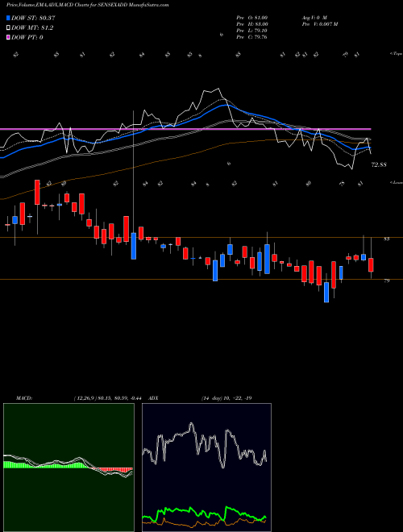The image size is (403, 532).
Task: Click MACD values '(12,26,9) 80.15, 80.59, -0.44'
Action: 110,398
